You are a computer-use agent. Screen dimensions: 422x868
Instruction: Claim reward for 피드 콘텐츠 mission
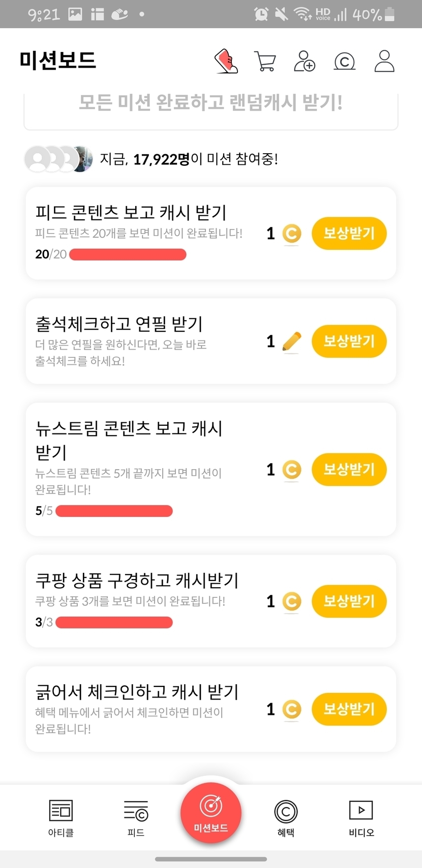349,234
